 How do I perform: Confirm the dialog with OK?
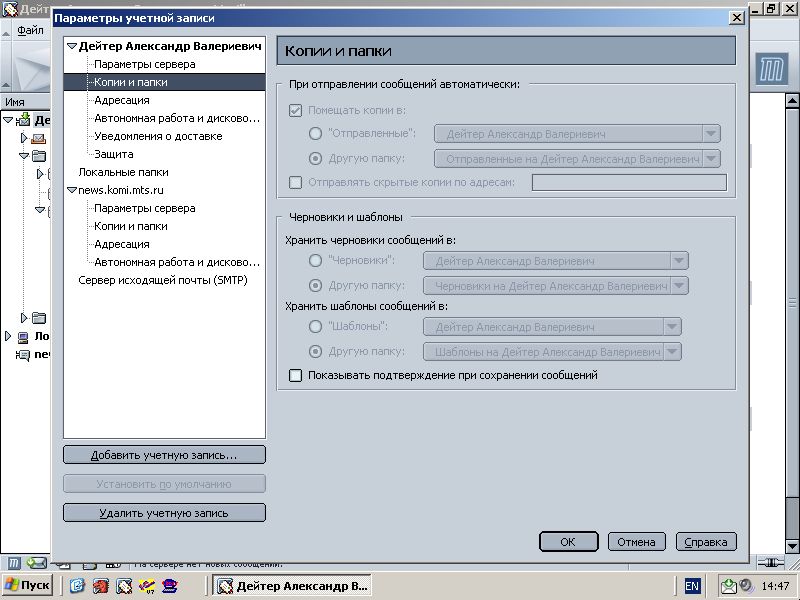pos(568,542)
